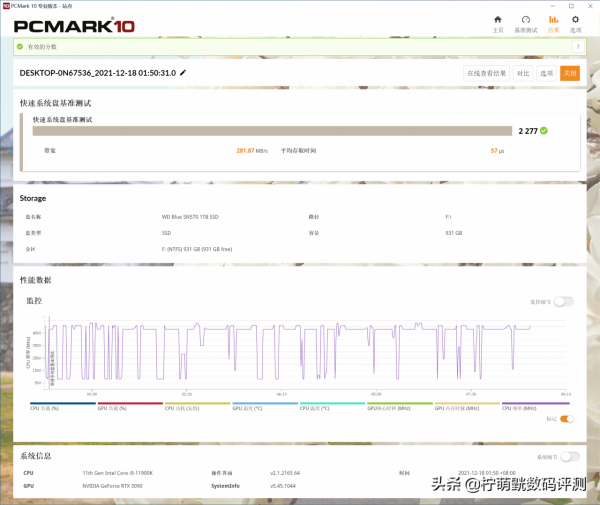Image resolution: width=600 pixels, height=505 pixels.
Task: Click the F: (NTFS) 931 GB partition text
Action: pyautogui.click(x=197, y=249)
